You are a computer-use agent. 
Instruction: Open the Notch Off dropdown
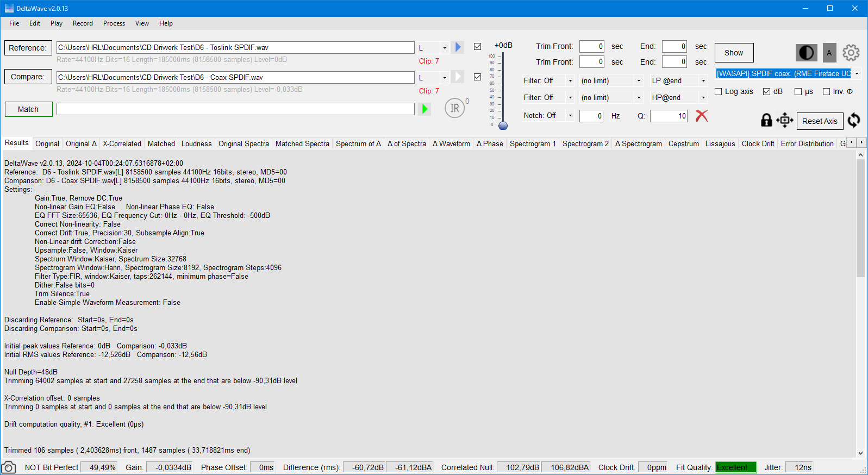[570, 116]
